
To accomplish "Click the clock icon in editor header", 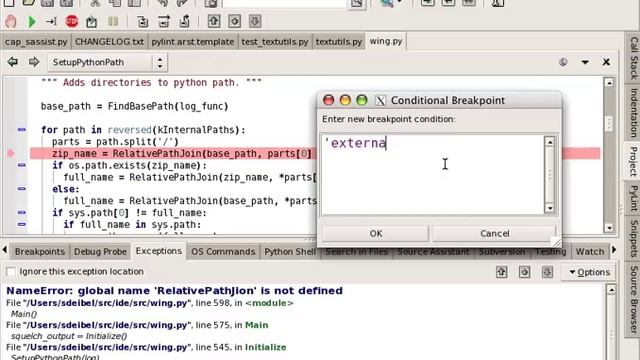I will (563, 62).
